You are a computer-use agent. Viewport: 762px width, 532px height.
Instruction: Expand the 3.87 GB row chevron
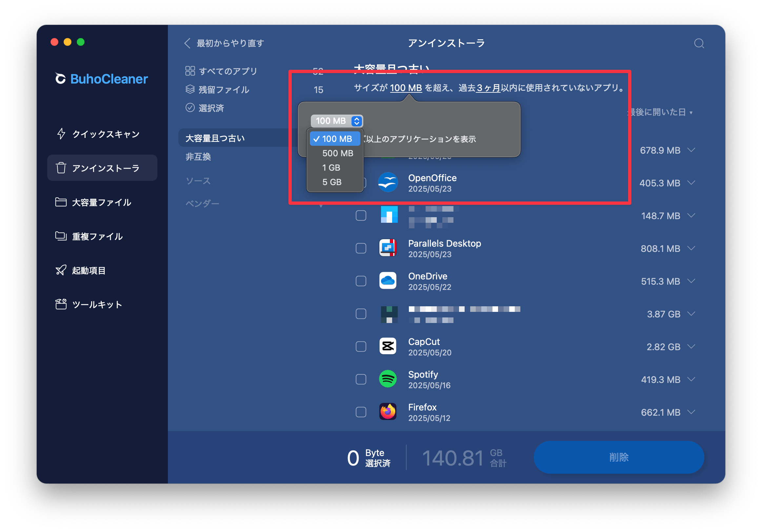(691, 314)
